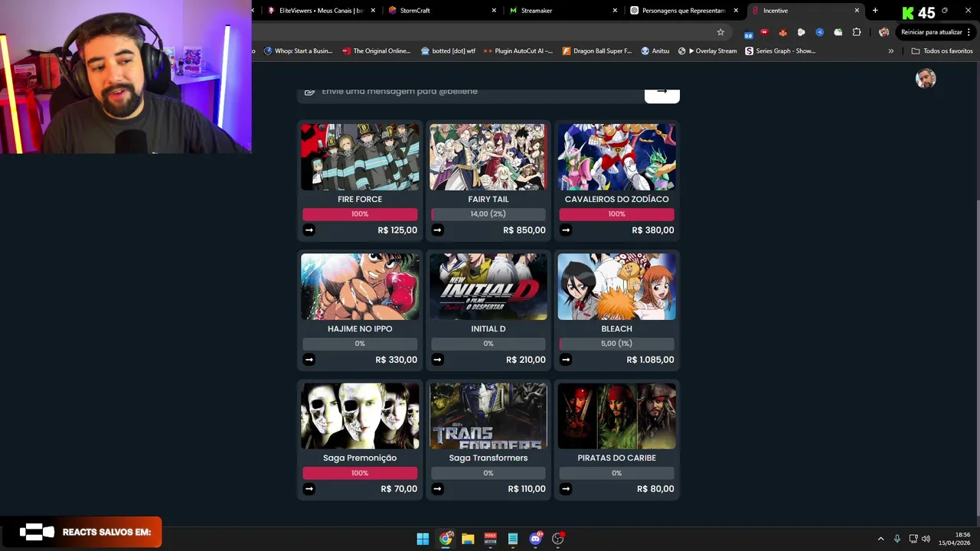The width and height of the screenshot is (980, 551).
Task: Click the arrow icon on the Fairy Tail card
Action: (437, 230)
